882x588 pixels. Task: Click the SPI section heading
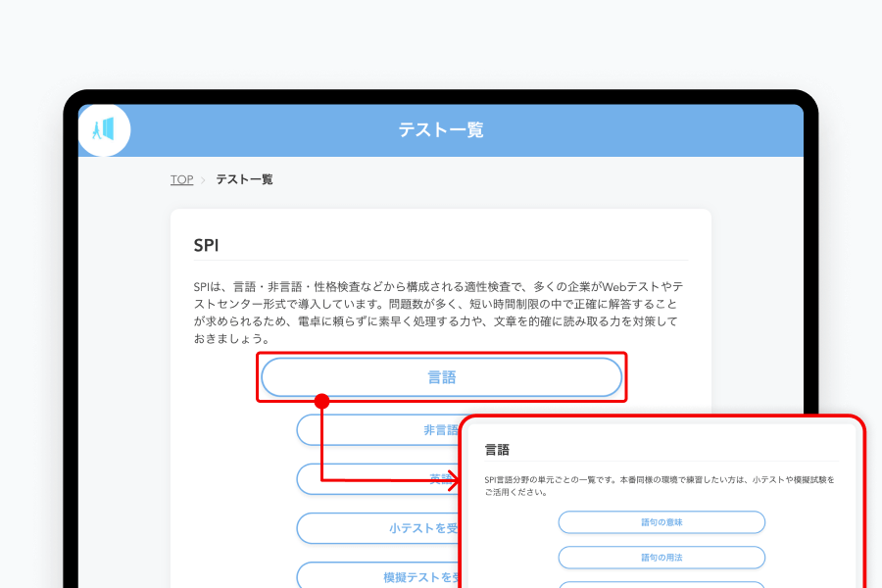206,245
